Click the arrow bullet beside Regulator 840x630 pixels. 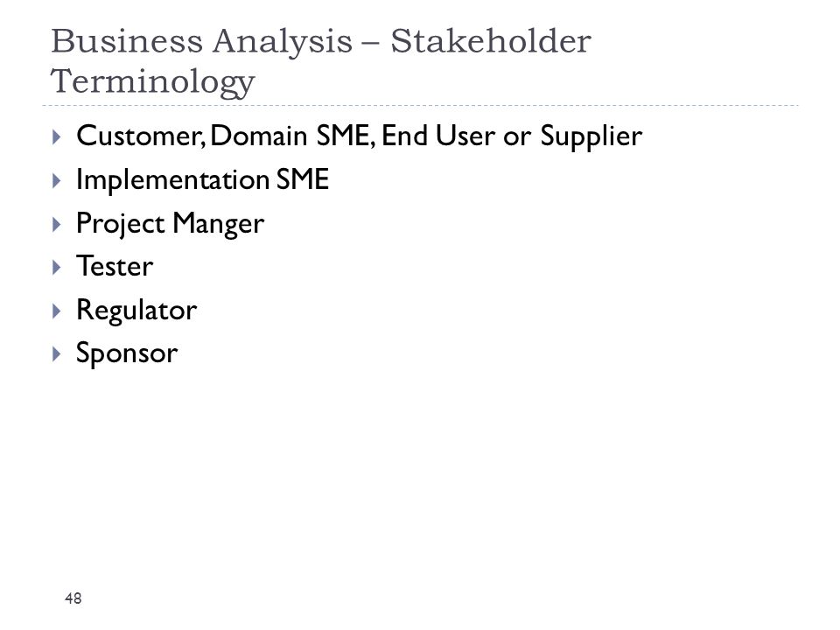pos(57,311)
